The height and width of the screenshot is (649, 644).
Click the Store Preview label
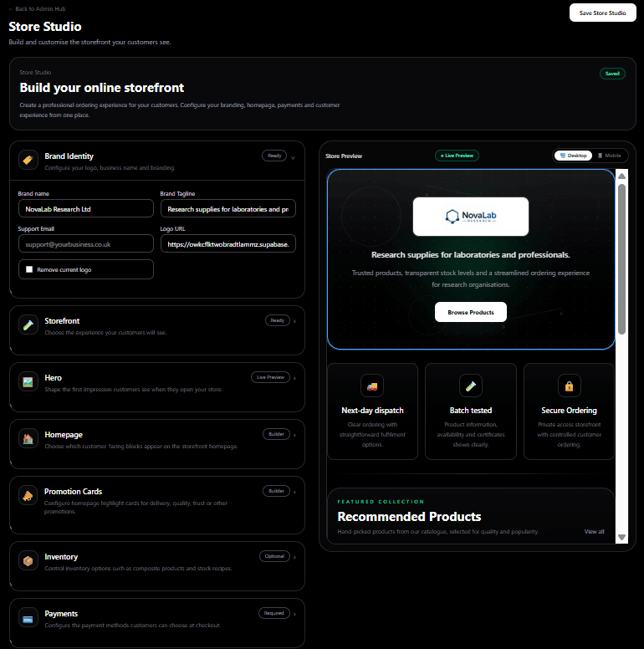(344, 156)
